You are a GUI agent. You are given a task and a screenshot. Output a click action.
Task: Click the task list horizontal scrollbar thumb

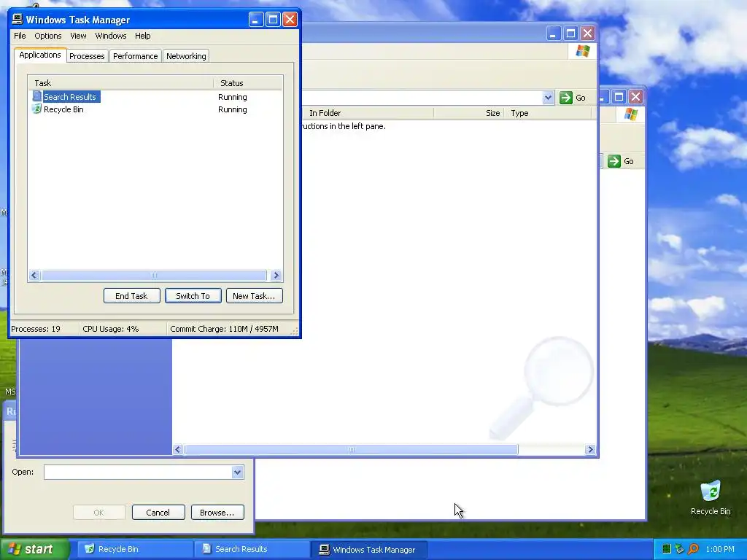point(153,275)
